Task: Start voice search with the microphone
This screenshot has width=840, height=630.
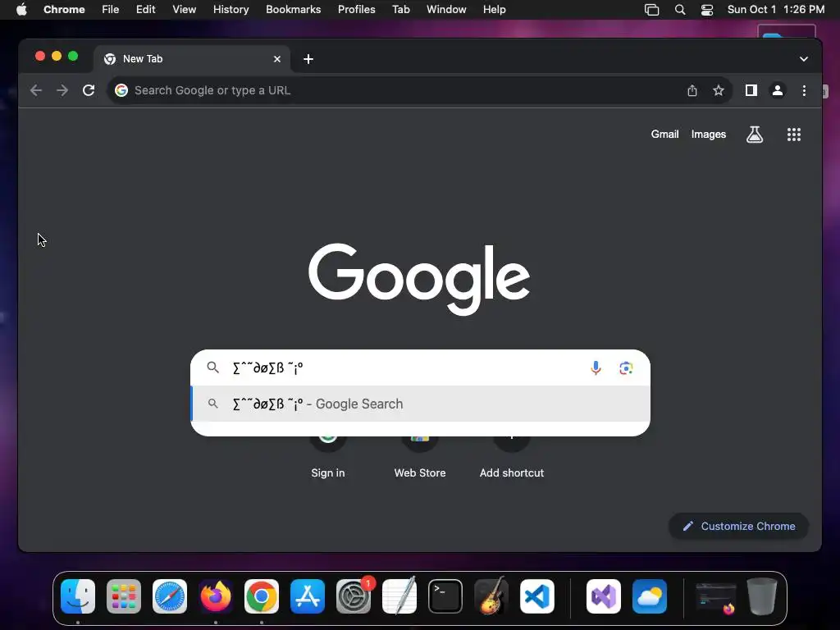Action: coord(596,368)
